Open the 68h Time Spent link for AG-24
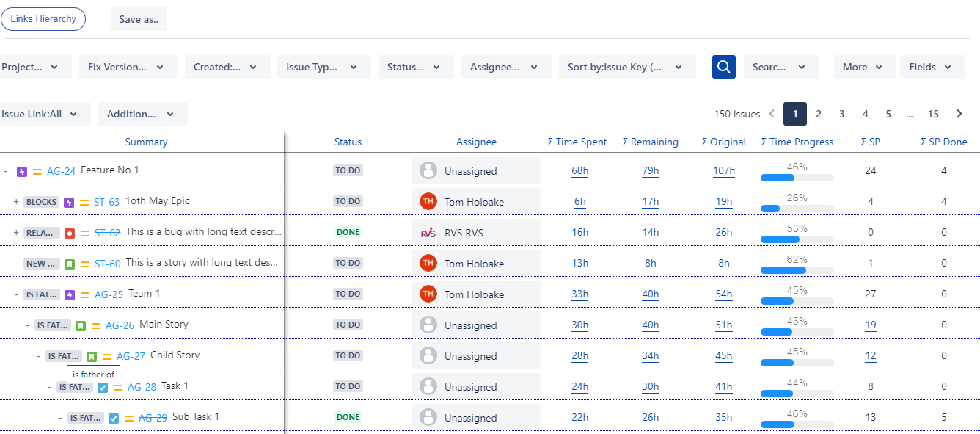Image resolution: width=980 pixels, height=434 pixels. (x=579, y=170)
